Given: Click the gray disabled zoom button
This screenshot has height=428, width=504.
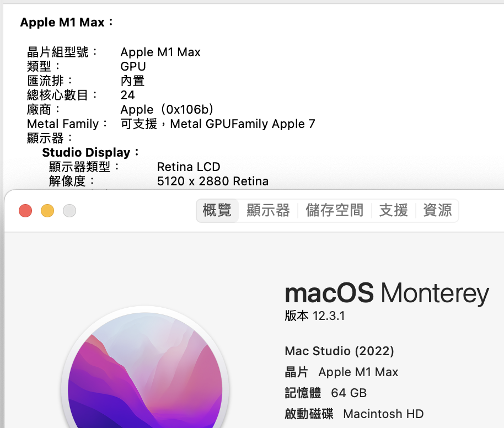Looking at the screenshot, I should pyautogui.click(x=69, y=211).
